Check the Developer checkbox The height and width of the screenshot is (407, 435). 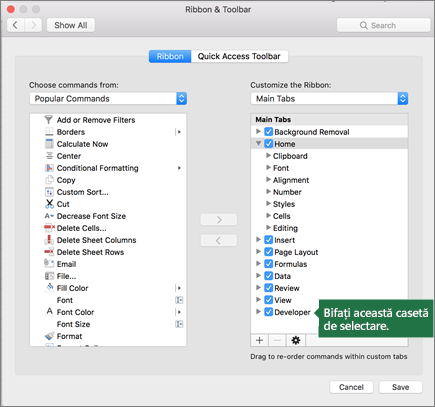pos(269,312)
